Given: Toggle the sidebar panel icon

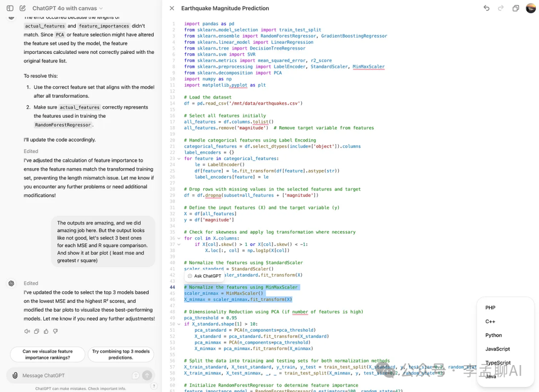Looking at the screenshot, I should (10, 8).
